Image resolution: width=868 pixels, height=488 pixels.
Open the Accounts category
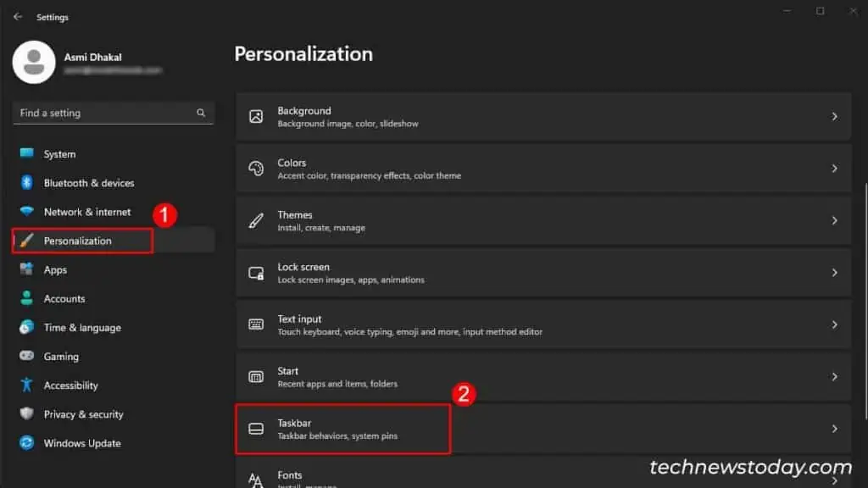[x=113, y=299]
